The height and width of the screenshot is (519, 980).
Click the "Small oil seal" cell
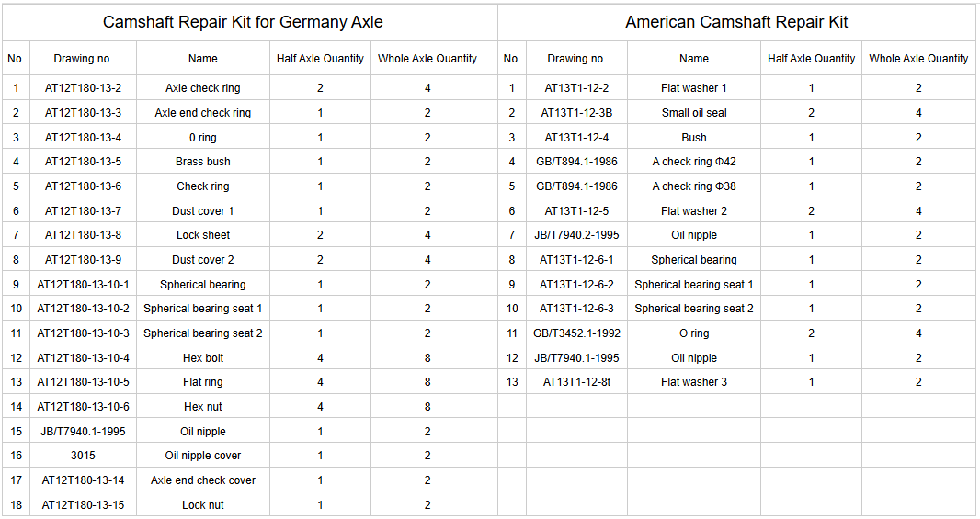click(x=694, y=113)
